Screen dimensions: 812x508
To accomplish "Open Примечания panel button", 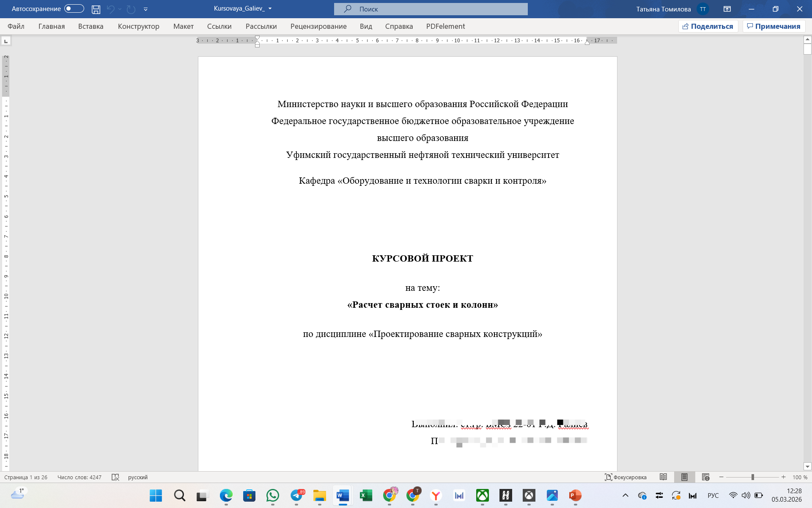I will 774,26.
